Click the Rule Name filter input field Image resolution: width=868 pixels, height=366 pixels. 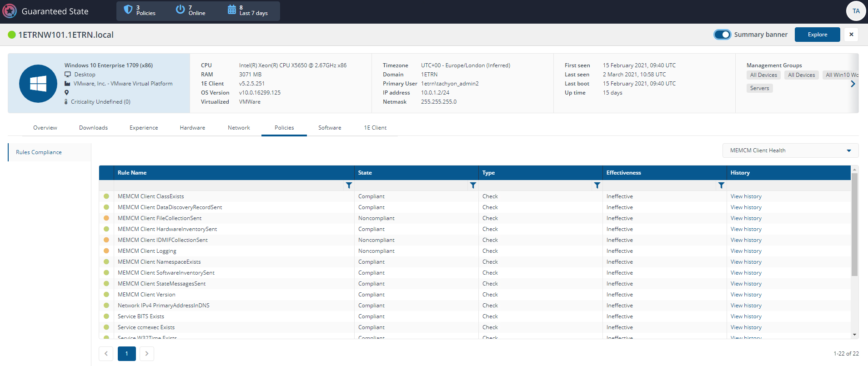click(230, 186)
